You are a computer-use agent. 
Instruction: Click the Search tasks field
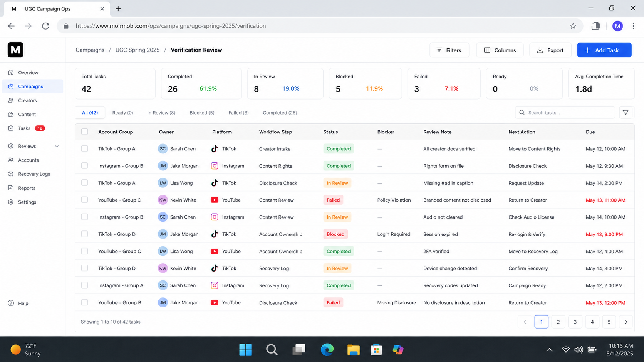tap(565, 113)
